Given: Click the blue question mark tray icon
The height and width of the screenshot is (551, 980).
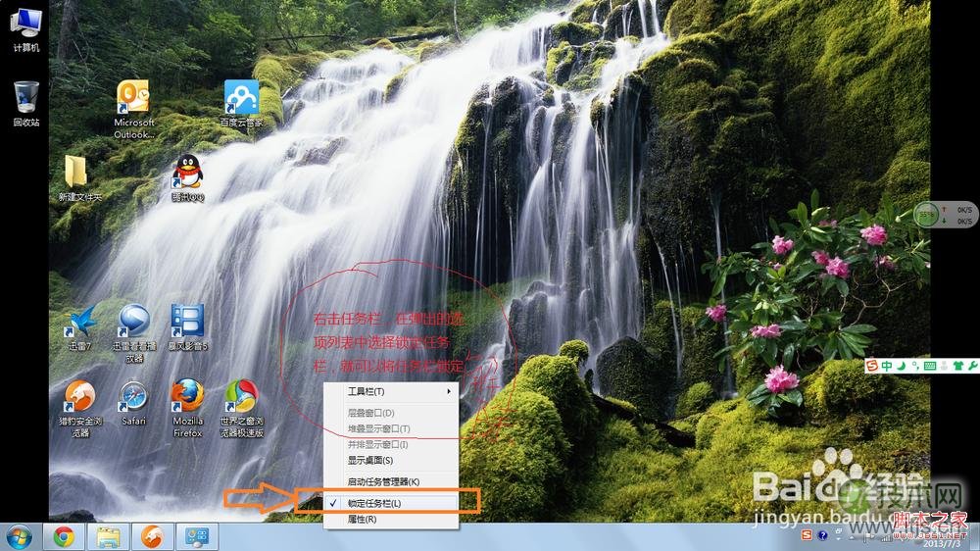Looking at the screenshot, I should click(822, 534).
